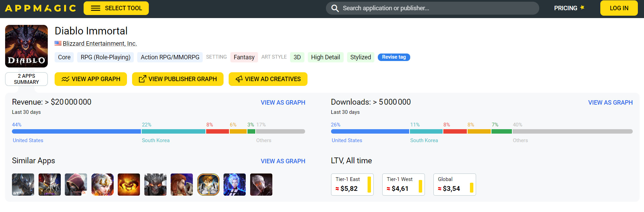Screen dimensions: 644x212
Task: Click the 'Downloads: > 5 000 000' text
Action: click(x=371, y=102)
